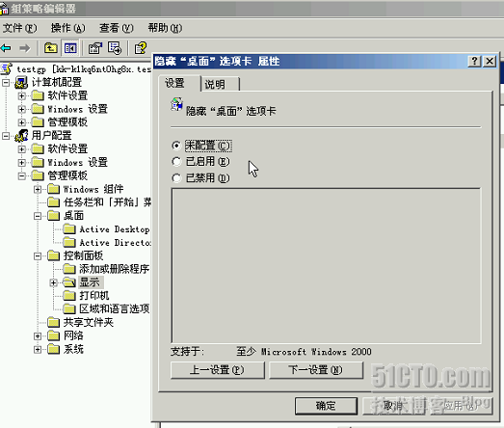Viewport: 504px width, 428px height.
Task: Expand the Windows 组件 folder
Action: coord(38,189)
